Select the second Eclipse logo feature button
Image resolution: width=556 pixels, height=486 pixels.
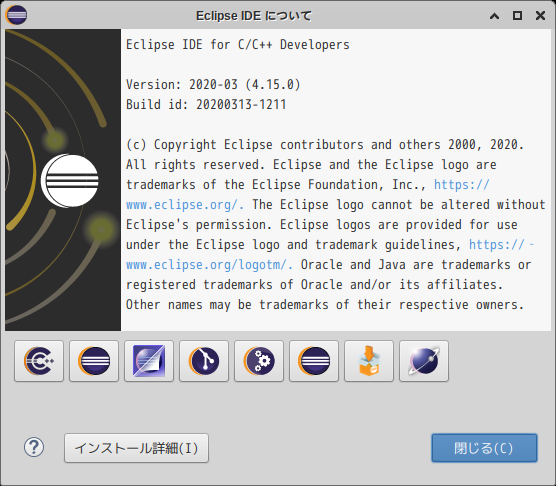point(314,361)
